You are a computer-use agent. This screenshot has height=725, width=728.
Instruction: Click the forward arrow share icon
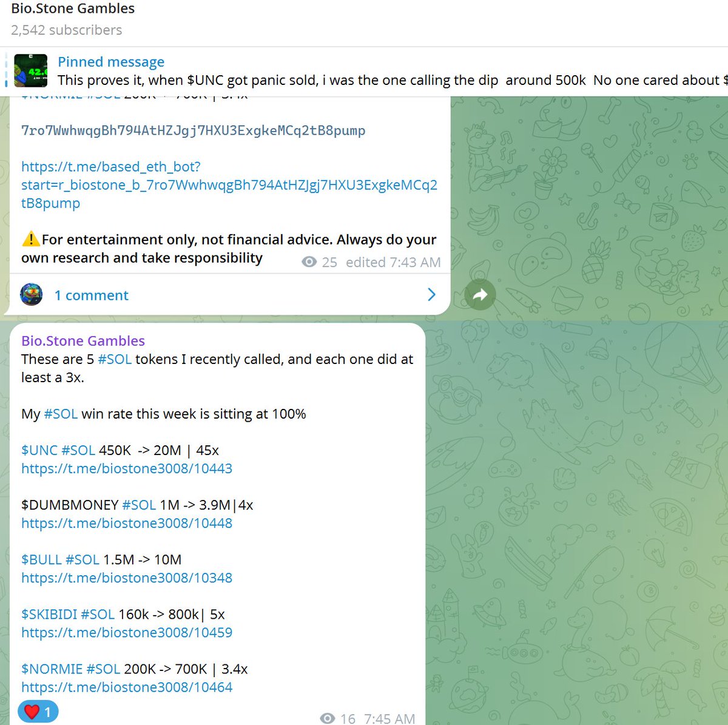tap(480, 294)
